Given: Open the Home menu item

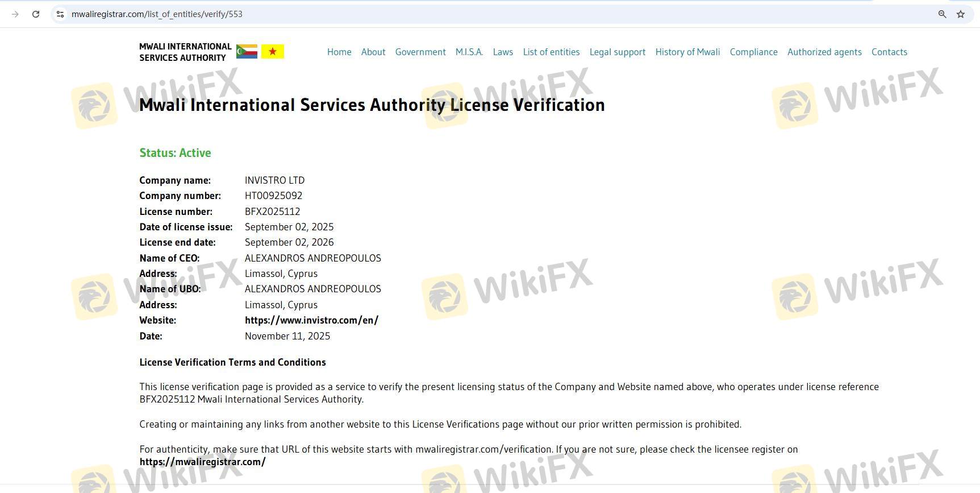Looking at the screenshot, I should point(339,52).
